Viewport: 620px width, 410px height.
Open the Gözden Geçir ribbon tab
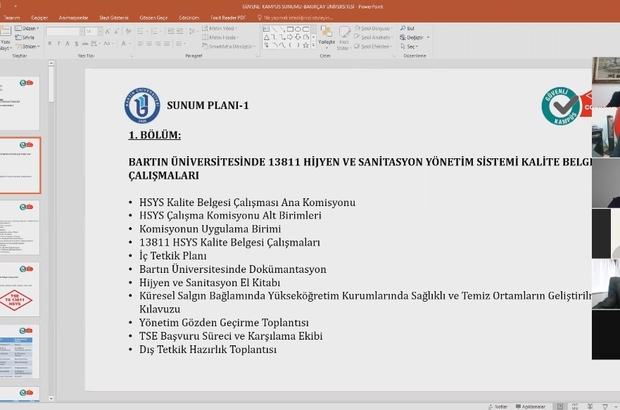(153, 17)
